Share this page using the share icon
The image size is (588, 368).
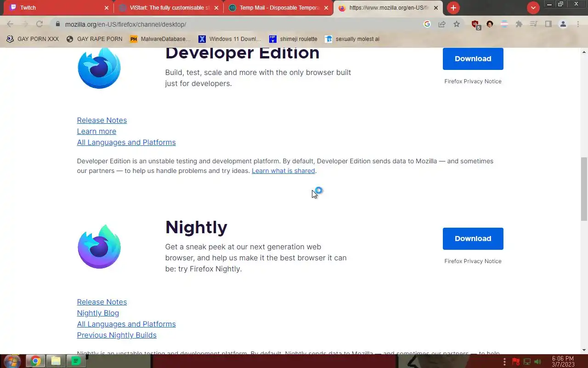442,24
